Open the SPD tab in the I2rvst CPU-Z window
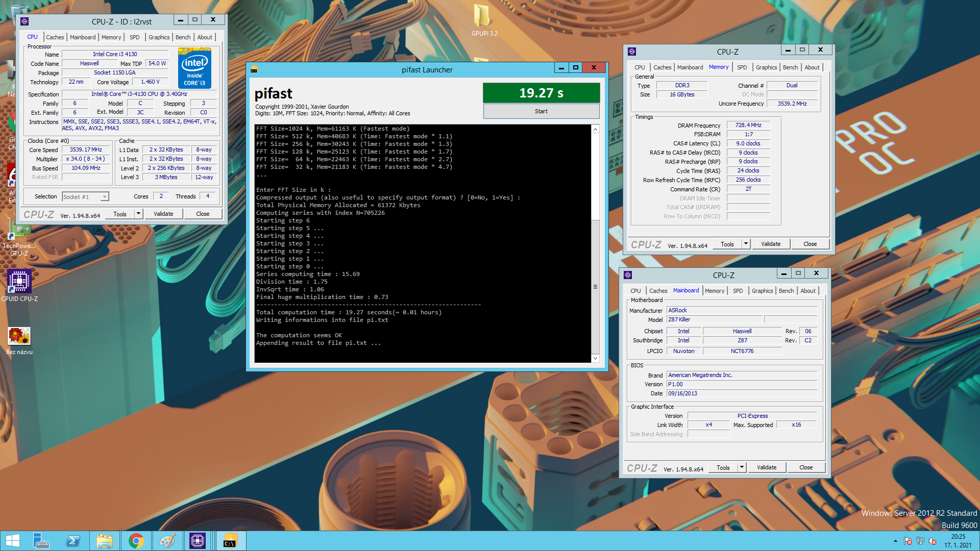980x551 pixels. tap(134, 37)
